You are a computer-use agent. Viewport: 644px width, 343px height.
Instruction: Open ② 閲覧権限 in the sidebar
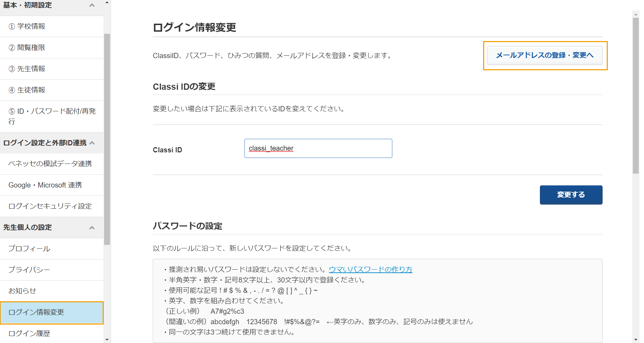pyautogui.click(x=52, y=48)
